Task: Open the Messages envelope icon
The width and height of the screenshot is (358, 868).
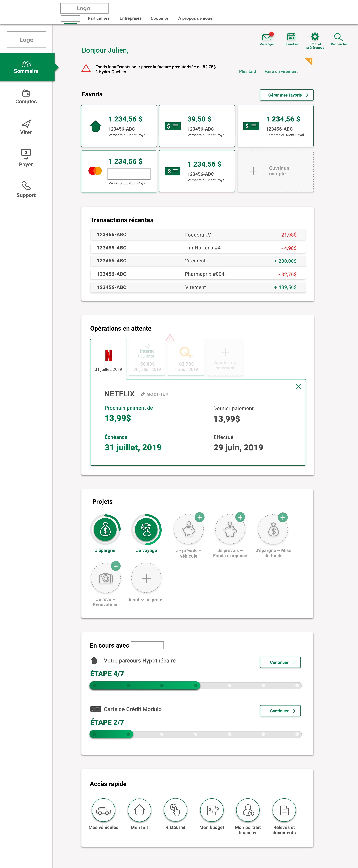Action: click(267, 37)
